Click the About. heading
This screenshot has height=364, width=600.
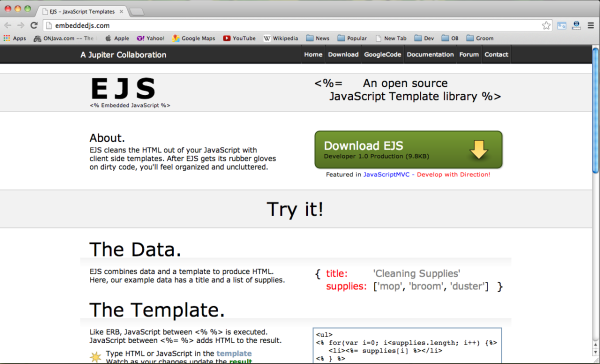pyautogui.click(x=107, y=138)
